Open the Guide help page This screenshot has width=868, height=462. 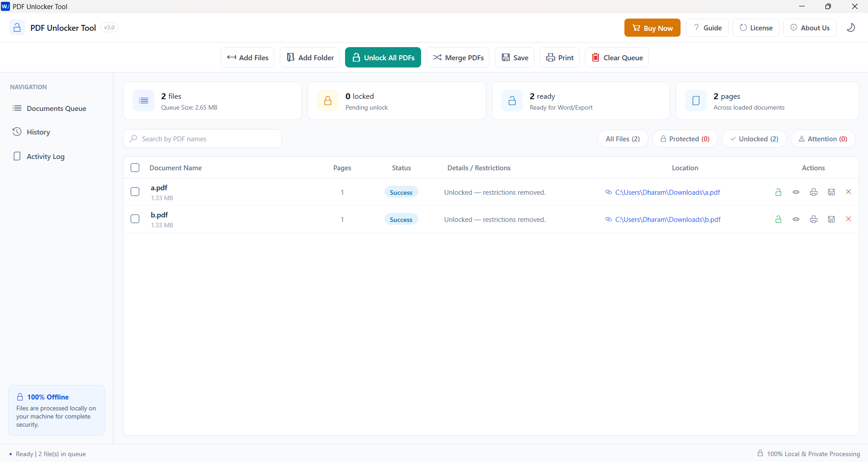tap(707, 28)
